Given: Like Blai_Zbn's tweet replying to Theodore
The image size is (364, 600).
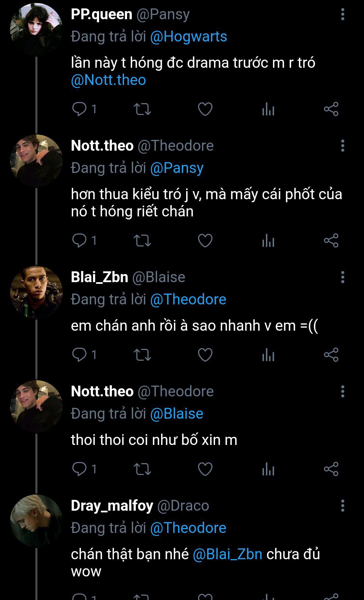Looking at the screenshot, I should pos(205,355).
